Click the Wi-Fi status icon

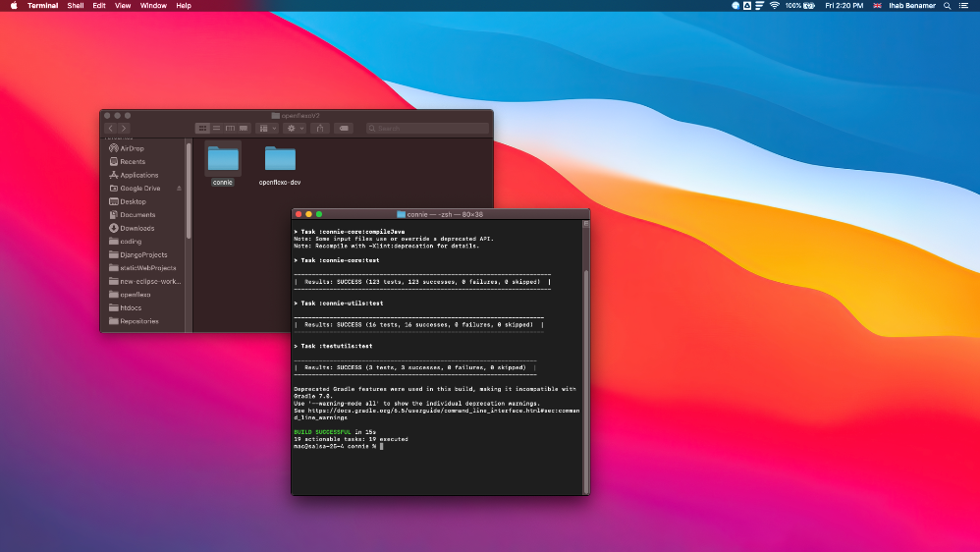(774, 6)
